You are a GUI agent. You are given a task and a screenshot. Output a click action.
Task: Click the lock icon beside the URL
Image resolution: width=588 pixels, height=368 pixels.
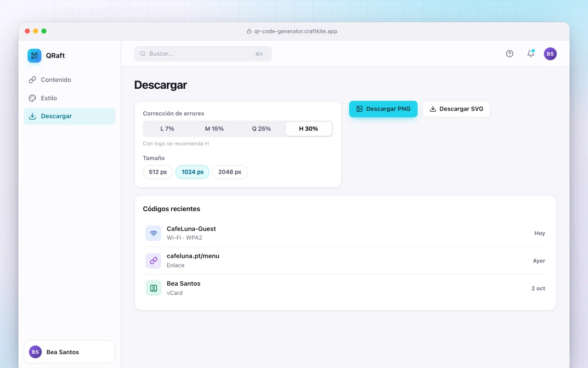tap(249, 31)
